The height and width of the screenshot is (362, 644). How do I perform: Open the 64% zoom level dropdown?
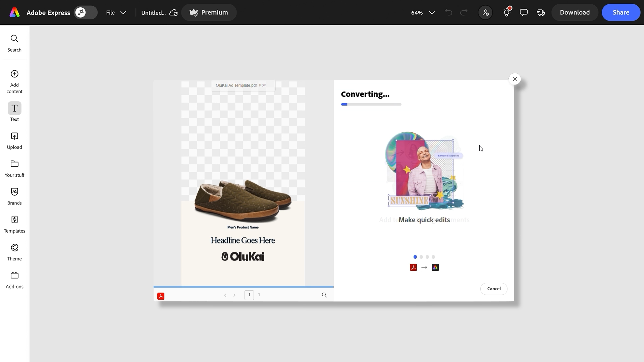coord(423,12)
